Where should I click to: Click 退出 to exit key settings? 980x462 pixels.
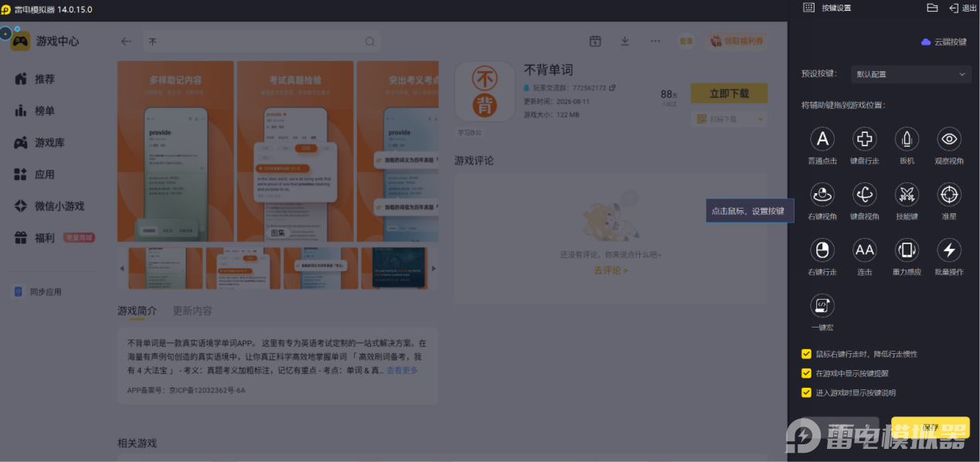(x=963, y=8)
